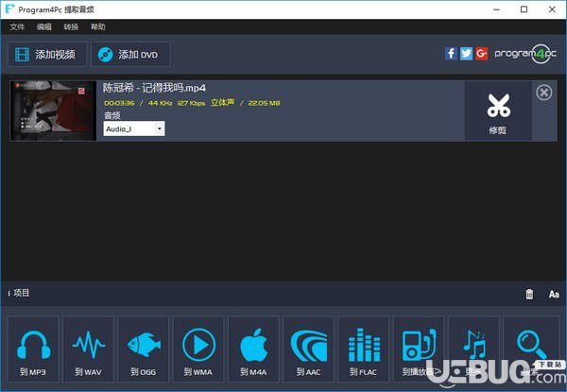Screen dimensions: 567x392
Task: Click the trash can delete icon
Action: 529,294
